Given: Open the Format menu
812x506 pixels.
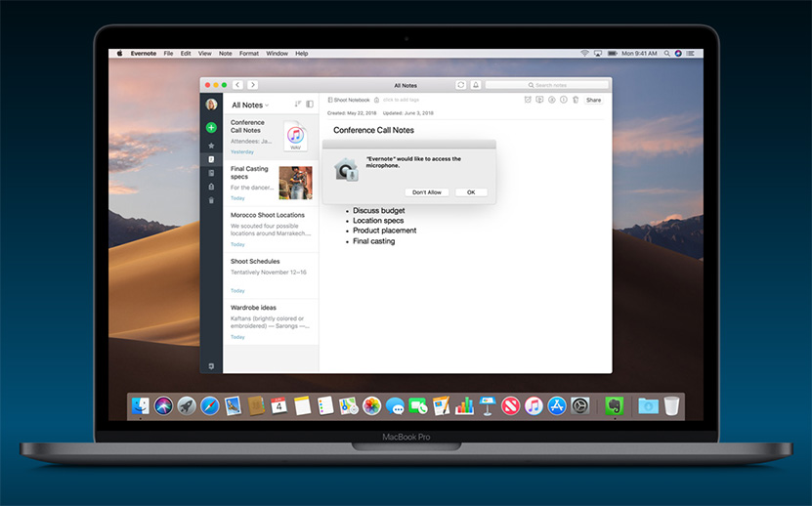Looking at the screenshot, I should click(249, 54).
